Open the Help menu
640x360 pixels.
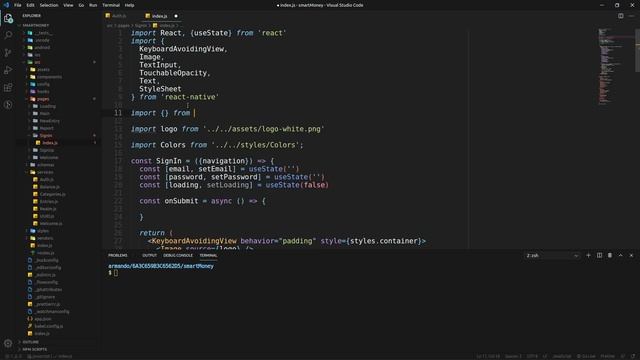pyautogui.click(x=129, y=5)
